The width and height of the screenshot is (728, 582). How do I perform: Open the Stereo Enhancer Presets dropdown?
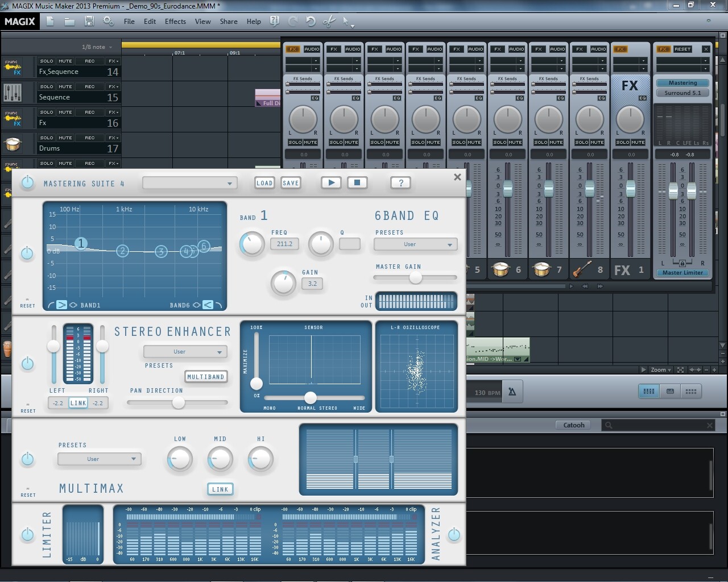(x=185, y=352)
